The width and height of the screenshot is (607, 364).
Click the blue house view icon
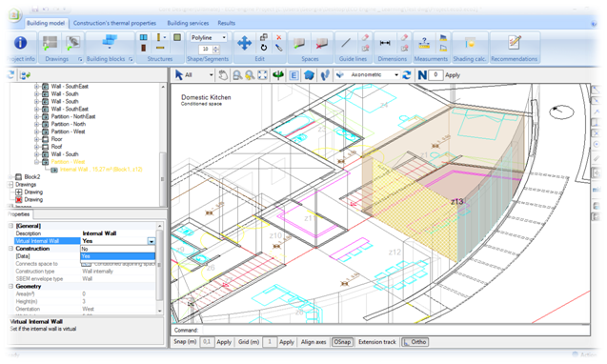[309, 75]
